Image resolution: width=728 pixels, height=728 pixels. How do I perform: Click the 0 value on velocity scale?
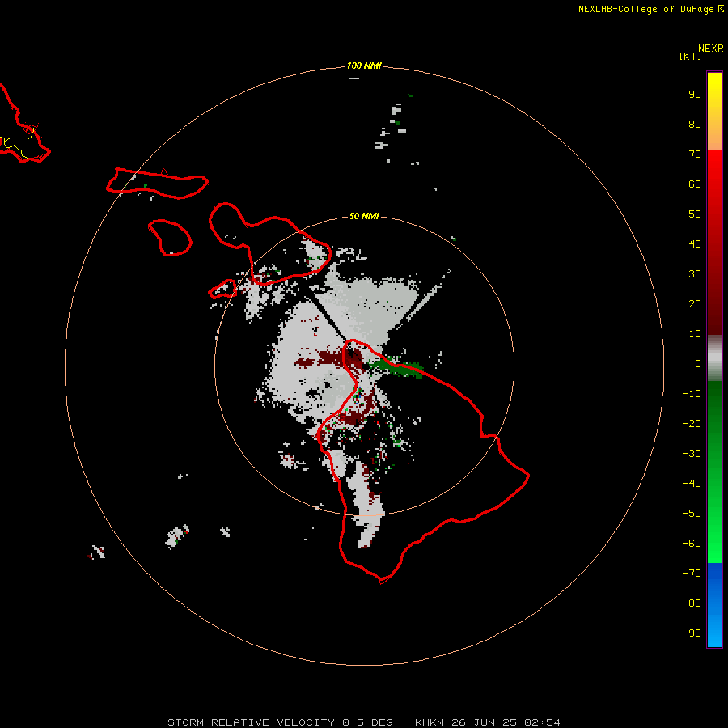[x=698, y=364]
